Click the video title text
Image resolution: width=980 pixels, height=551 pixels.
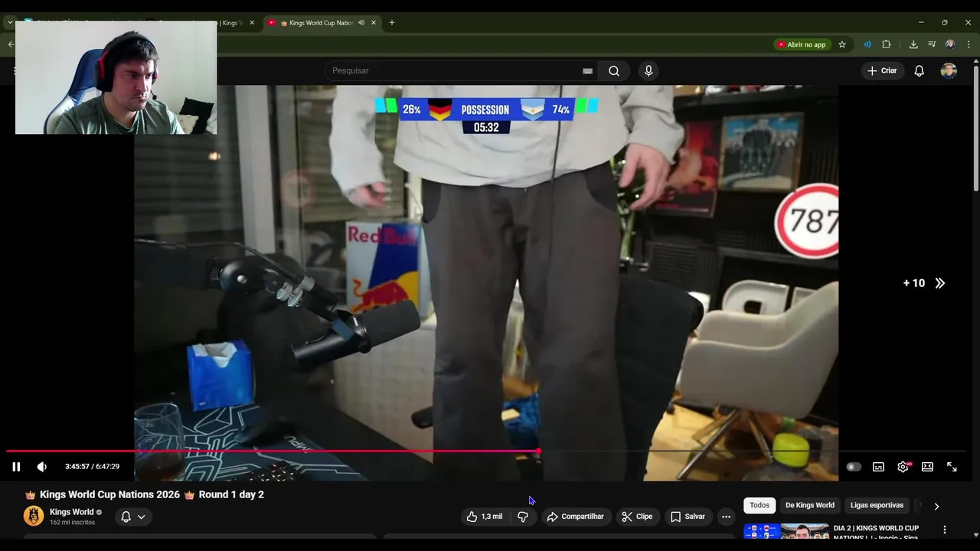[144, 495]
